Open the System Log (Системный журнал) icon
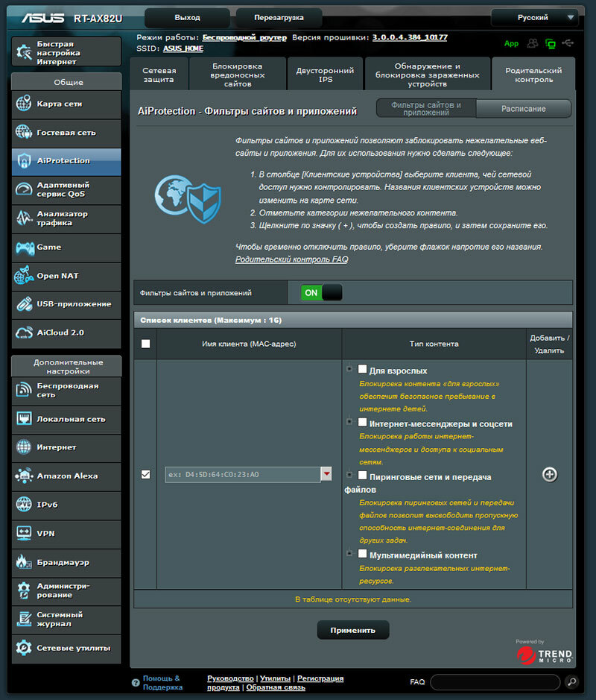596x700 pixels. 24,619
